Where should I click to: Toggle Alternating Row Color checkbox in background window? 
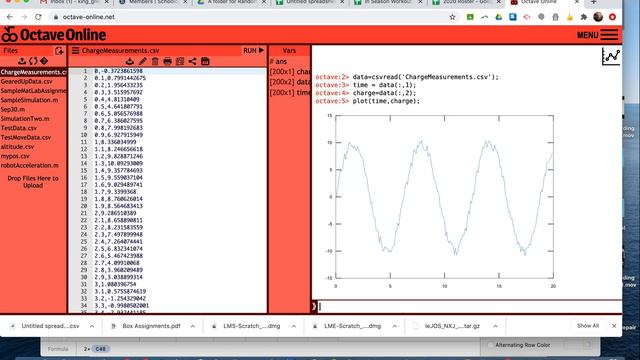point(491,345)
